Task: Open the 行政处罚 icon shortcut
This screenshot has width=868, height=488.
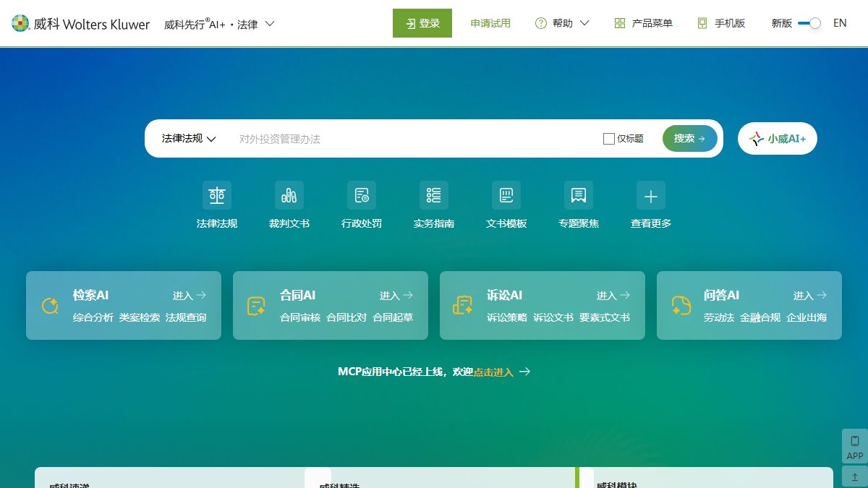Action: [362, 195]
